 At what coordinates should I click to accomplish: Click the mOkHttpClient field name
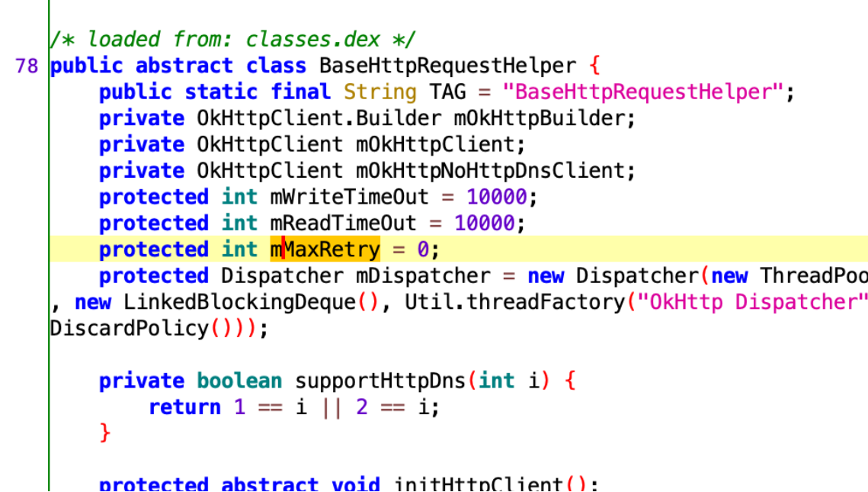pos(436,145)
